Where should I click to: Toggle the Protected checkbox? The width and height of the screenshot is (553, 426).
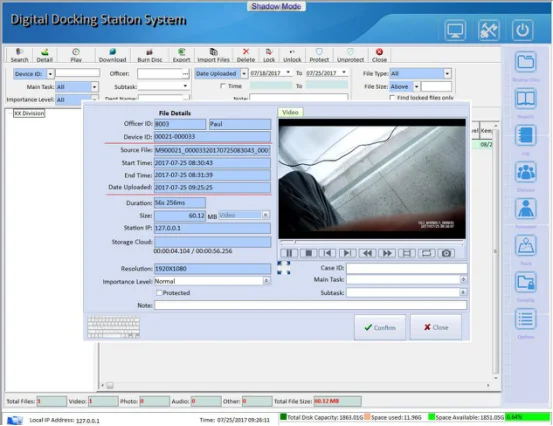pos(159,293)
